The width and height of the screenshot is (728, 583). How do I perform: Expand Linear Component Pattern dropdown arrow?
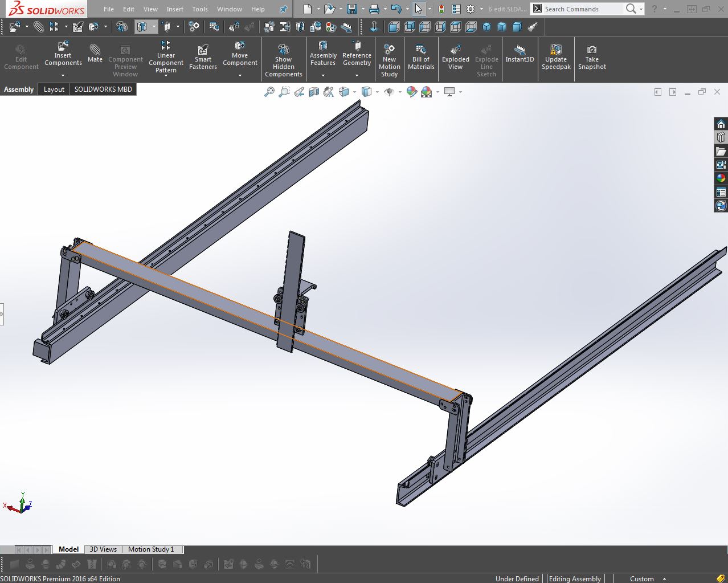point(166,76)
